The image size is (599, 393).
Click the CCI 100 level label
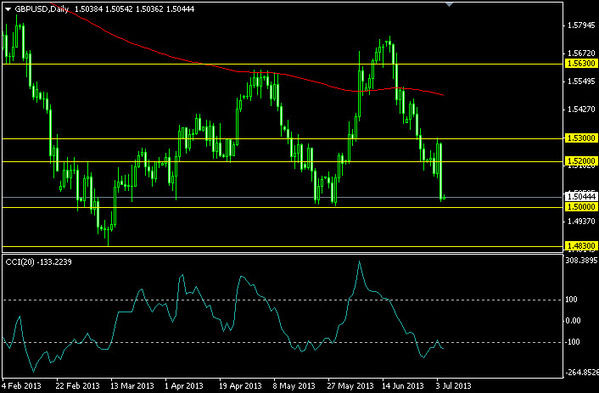tap(571, 299)
